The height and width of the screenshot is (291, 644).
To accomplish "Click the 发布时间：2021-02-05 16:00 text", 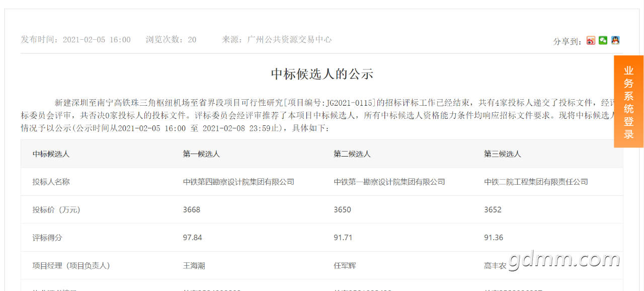I will pos(75,40).
